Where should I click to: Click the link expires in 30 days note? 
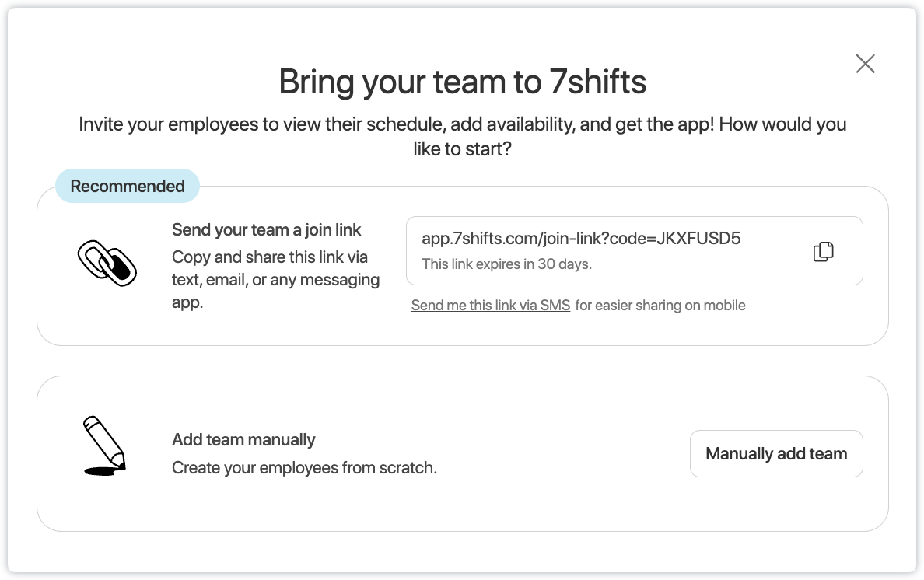[506, 264]
